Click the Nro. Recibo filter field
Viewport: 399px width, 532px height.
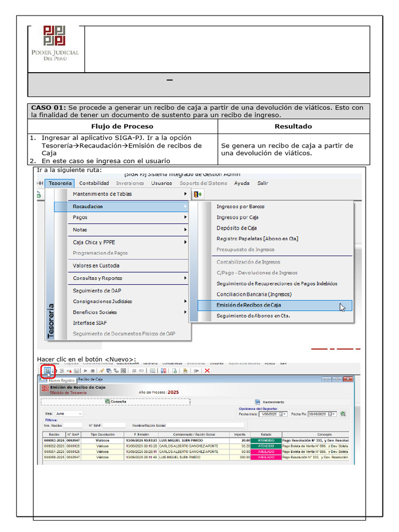(x=73, y=425)
